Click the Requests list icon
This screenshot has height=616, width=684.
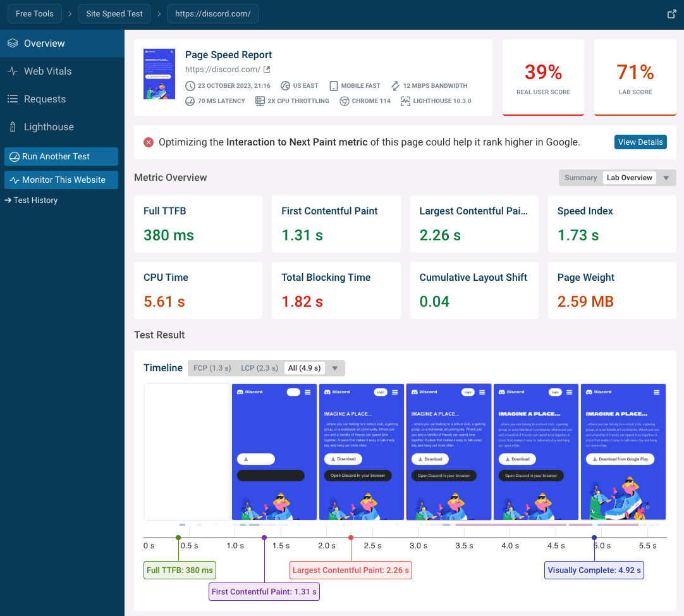click(13, 99)
